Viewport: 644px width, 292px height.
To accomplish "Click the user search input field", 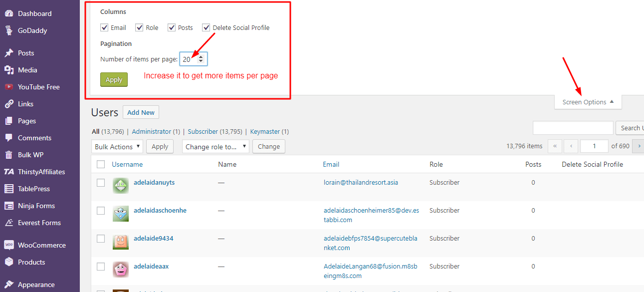I will point(573,128).
